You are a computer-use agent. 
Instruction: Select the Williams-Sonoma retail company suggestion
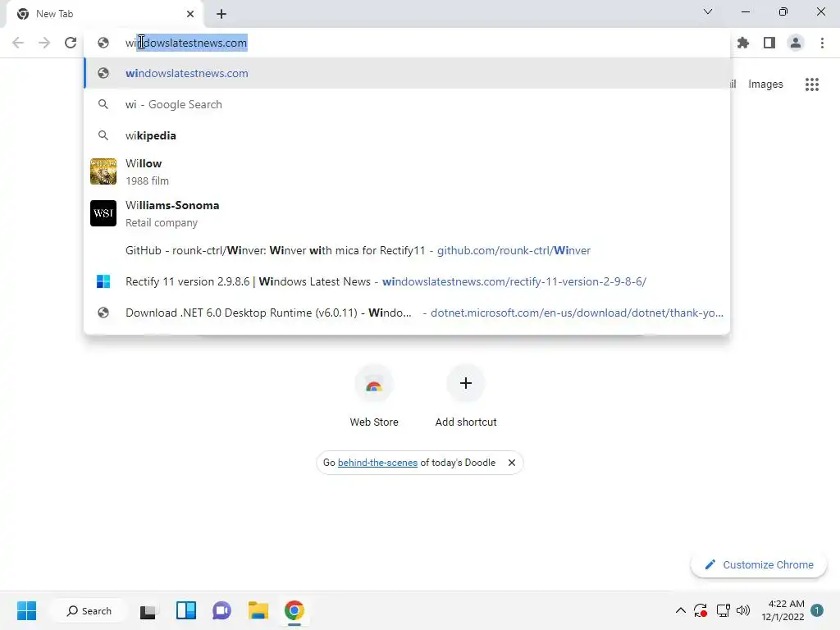407,213
